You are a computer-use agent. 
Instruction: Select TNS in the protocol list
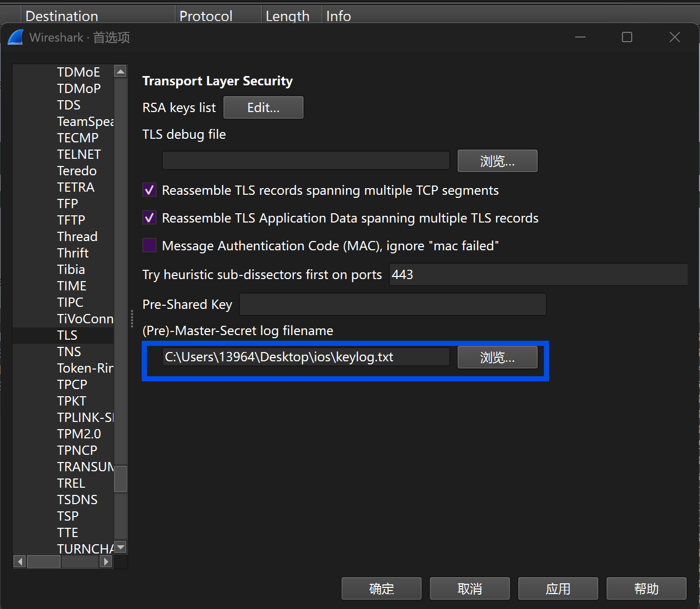[x=69, y=352]
